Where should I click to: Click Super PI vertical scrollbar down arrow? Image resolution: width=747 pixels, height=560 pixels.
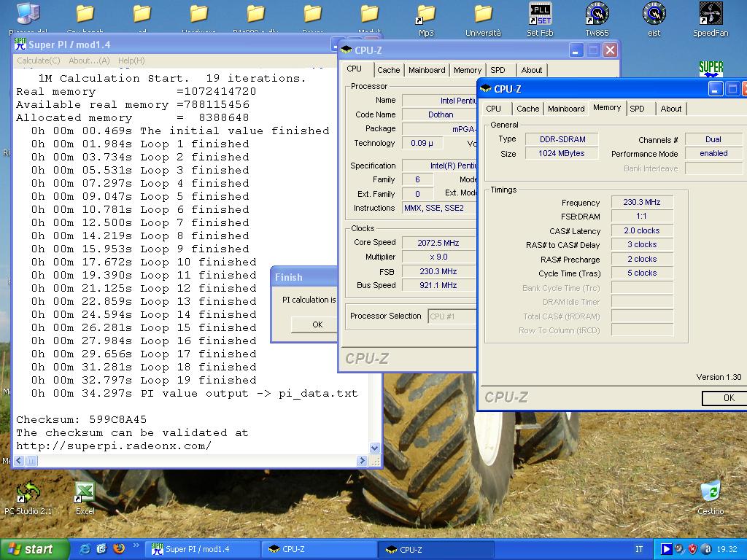point(374,448)
